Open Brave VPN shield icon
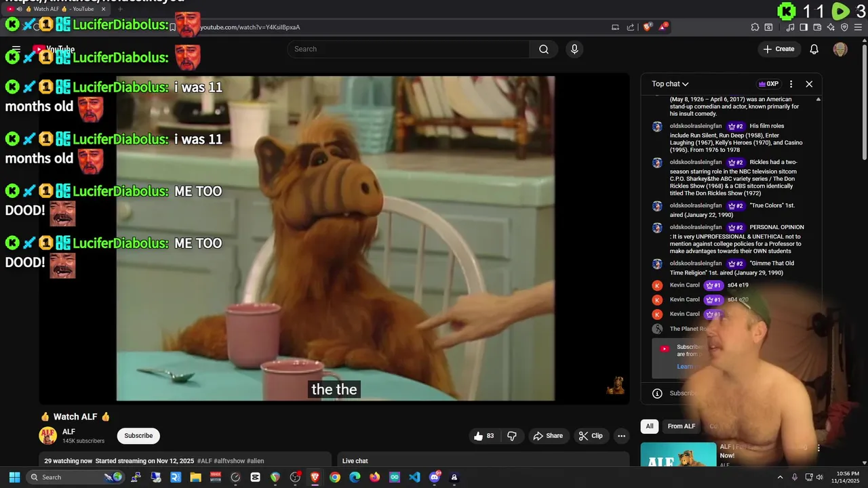Screen dimensions: 868x488 [844, 27]
